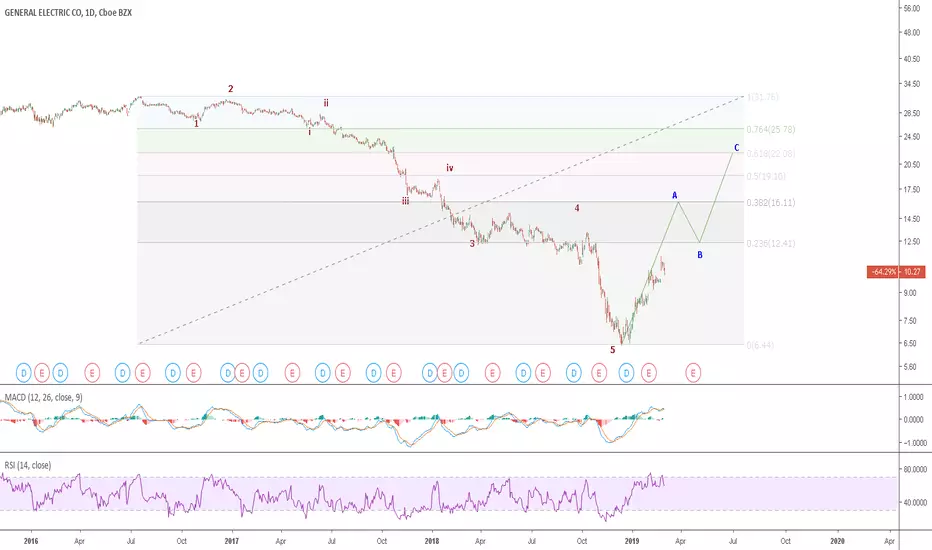Click the MACD axis value 1.0000
932x550 pixels.
(914, 397)
